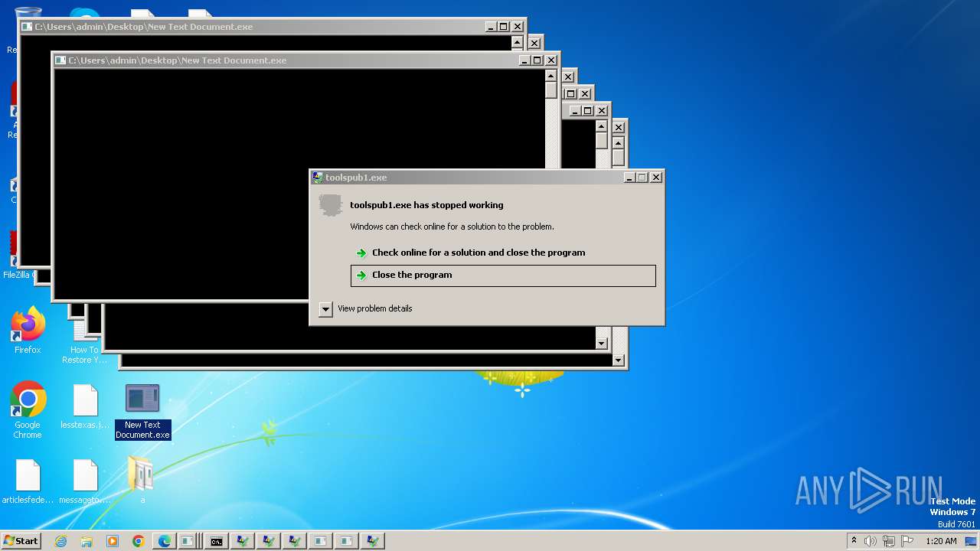980x551 pixels.
Task: Select the folder named 'a' on desktop
Action: pyautogui.click(x=142, y=481)
